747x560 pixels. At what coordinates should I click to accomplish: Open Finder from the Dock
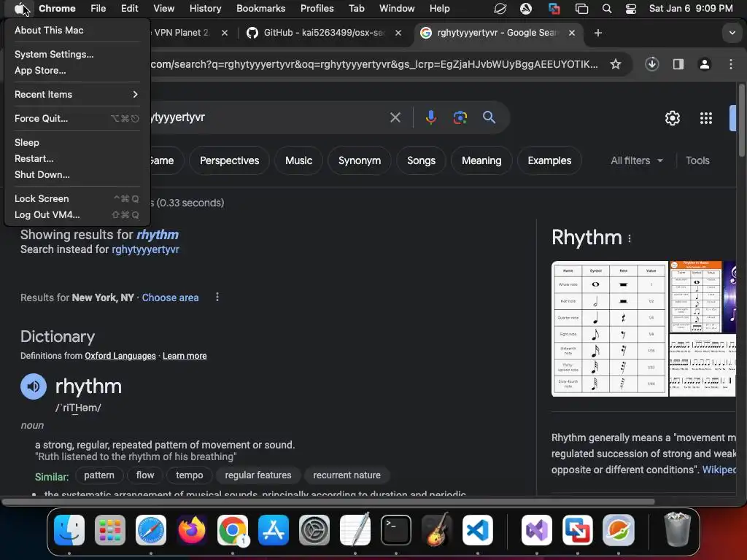69,529
